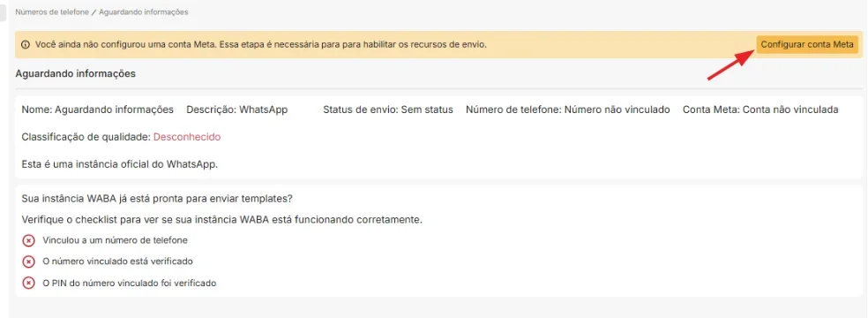The height and width of the screenshot is (318, 868).
Task: Click checklist item Vinculou a um número de telefone
Action: 116,240
